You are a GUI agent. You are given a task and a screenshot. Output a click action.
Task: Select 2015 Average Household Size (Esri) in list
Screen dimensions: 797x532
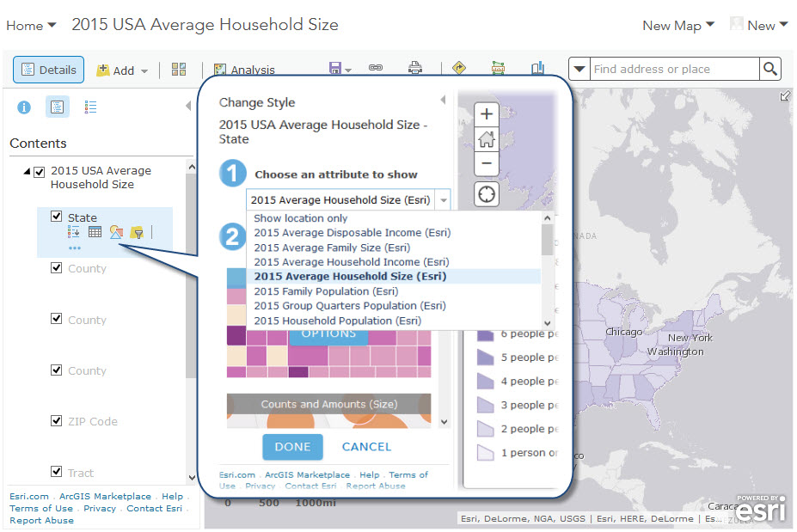(x=350, y=277)
